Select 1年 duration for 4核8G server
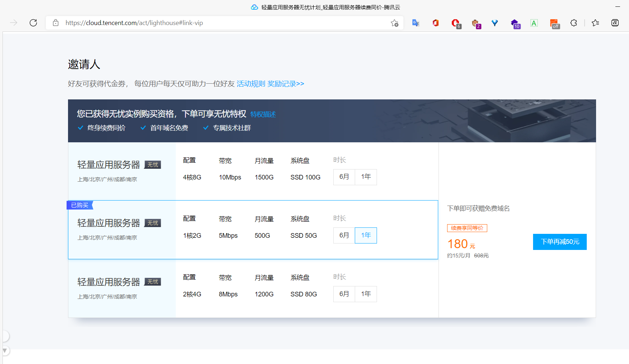This screenshot has height=364, width=629. [366, 177]
